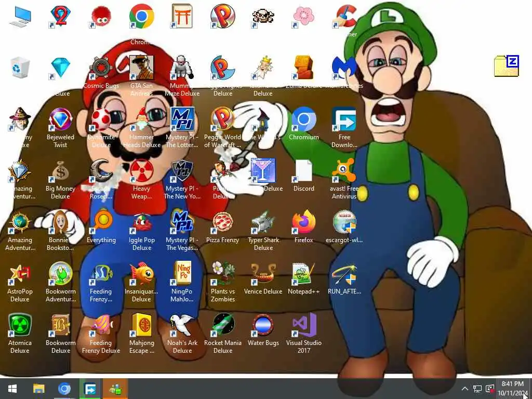This screenshot has height=399, width=532.
Task: Launch Bejeweled Twist from the desktop
Action: coord(60,128)
